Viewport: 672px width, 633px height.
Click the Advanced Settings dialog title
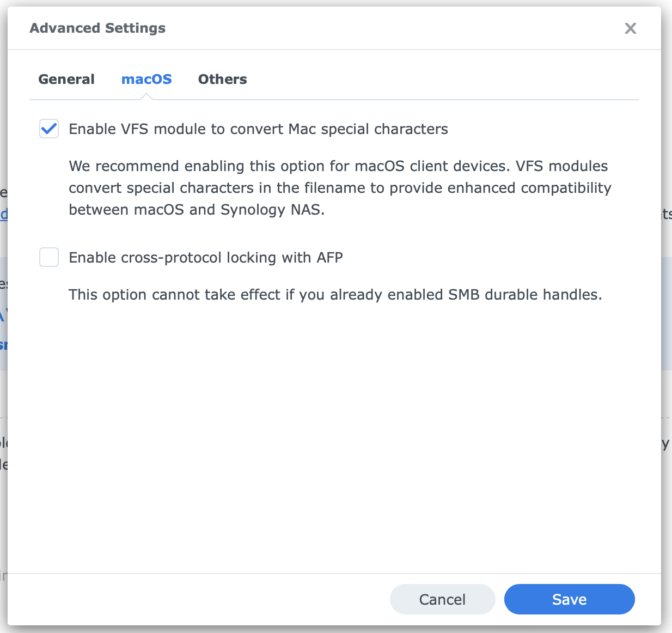[x=97, y=28]
